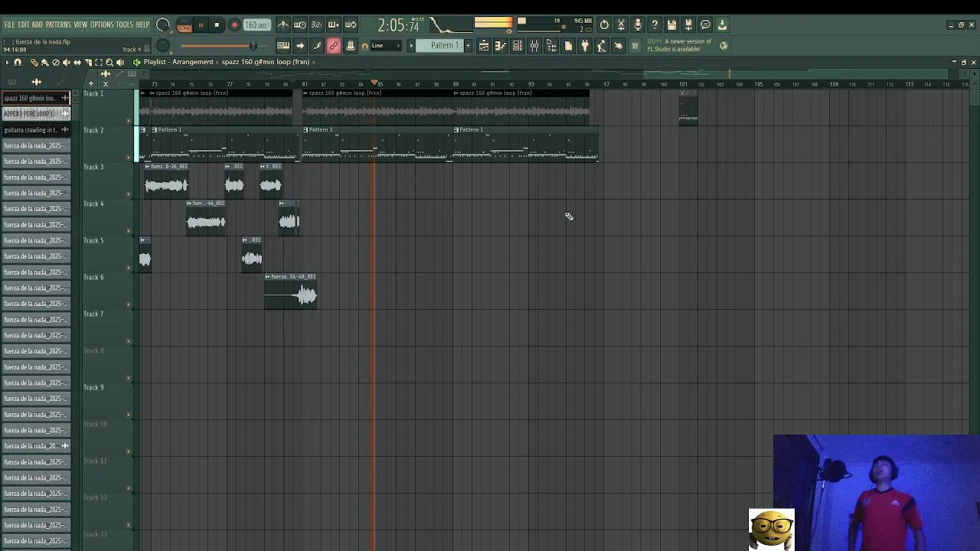
Task: Open help question mark icon
Action: coord(655,24)
